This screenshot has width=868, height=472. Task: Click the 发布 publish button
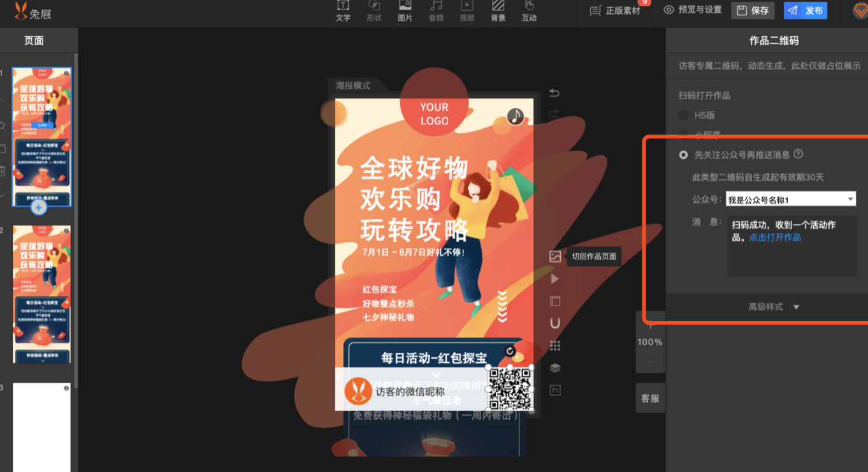click(x=806, y=10)
